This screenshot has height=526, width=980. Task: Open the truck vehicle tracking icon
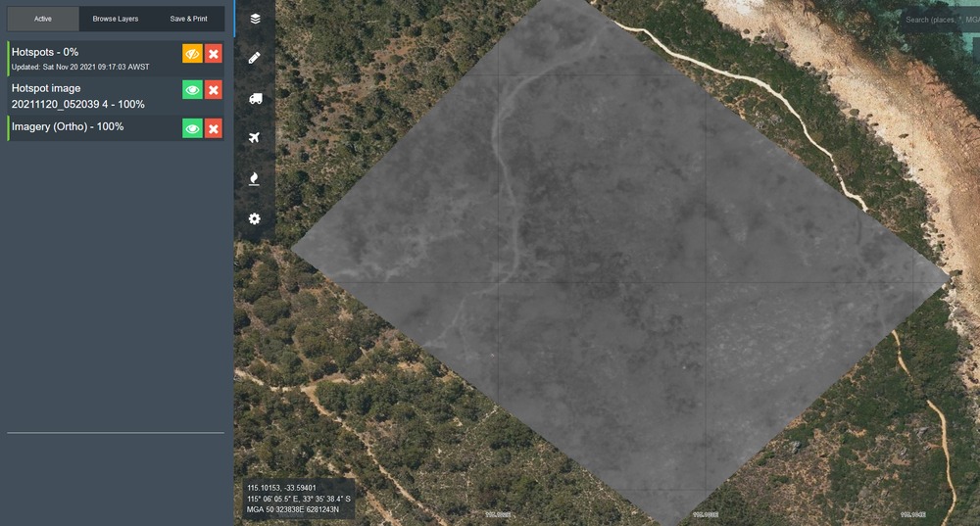255,98
